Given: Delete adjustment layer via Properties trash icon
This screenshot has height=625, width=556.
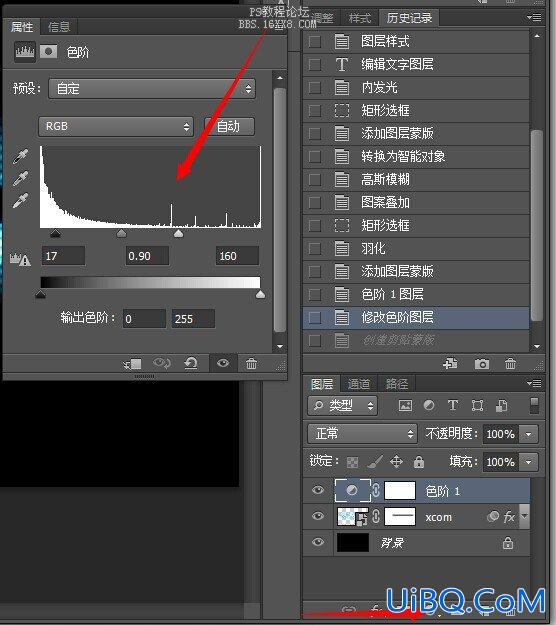Looking at the screenshot, I should tap(251, 364).
